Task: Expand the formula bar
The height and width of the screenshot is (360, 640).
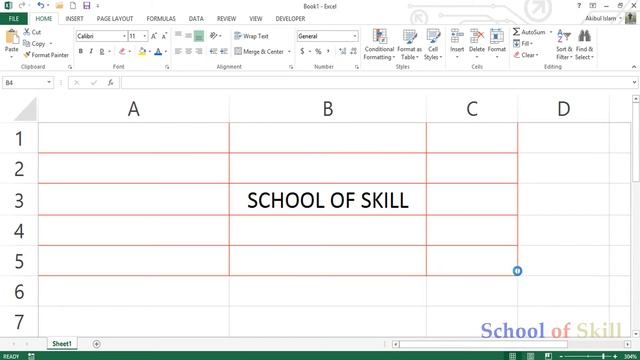Action: point(634,82)
